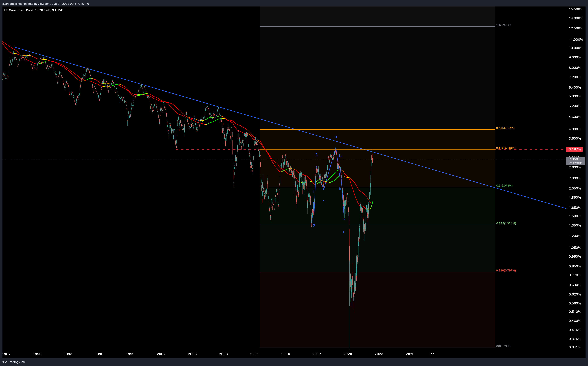Click 0.415% on the price axis

(575, 330)
